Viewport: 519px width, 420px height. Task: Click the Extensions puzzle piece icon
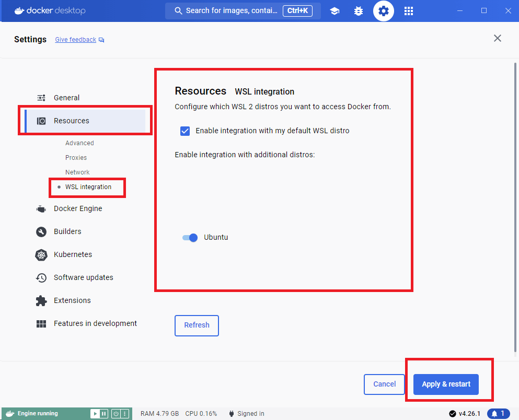click(41, 300)
